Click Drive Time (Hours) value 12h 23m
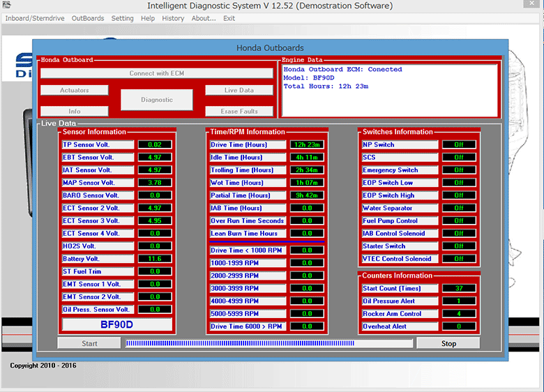544x392 pixels. pyautogui.click(x=307, y=144)
